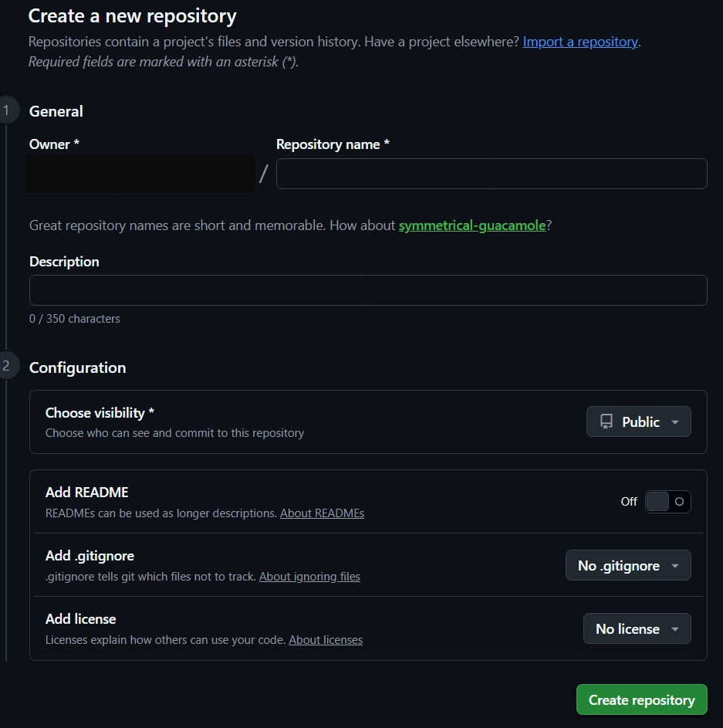Click the 'Add license' label text
This screenshot has width=723, height=728.
coord(81,619)
